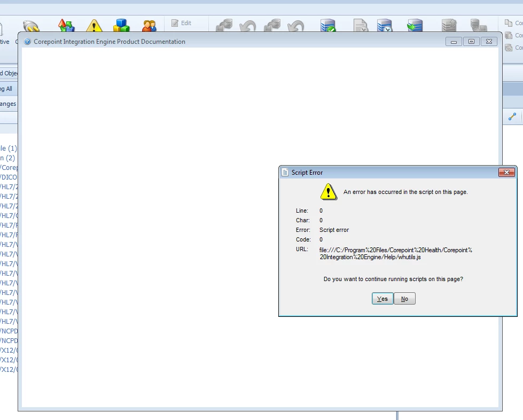
Task: Click the 'anges' item in left panel
Action: click(8, 104)
